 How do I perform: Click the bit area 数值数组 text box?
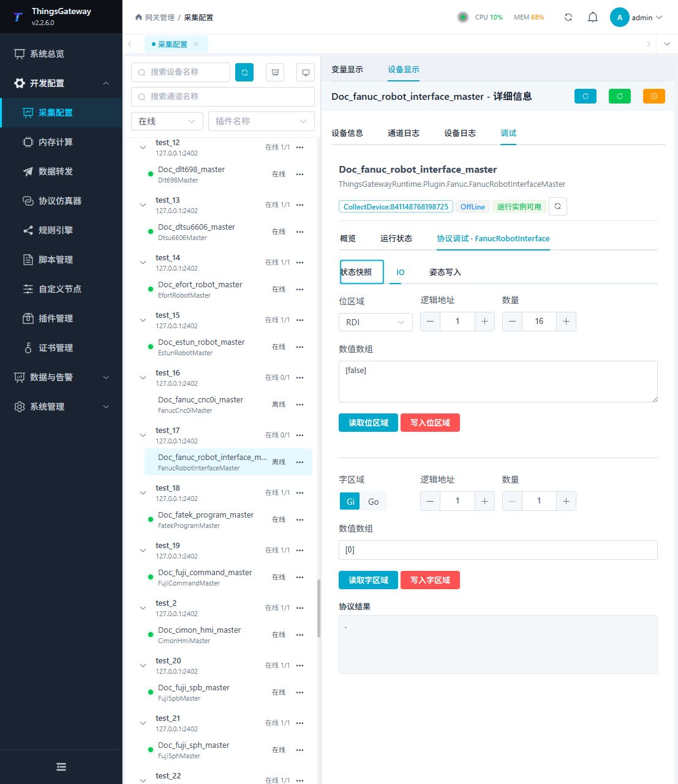click(498, 382)
